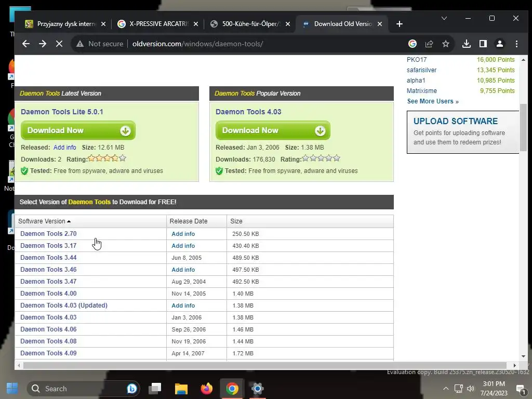Viewport: 532px width, 399px height.
Task: Open Daemon Tools 2.70 version
Action: pos(48,234)
